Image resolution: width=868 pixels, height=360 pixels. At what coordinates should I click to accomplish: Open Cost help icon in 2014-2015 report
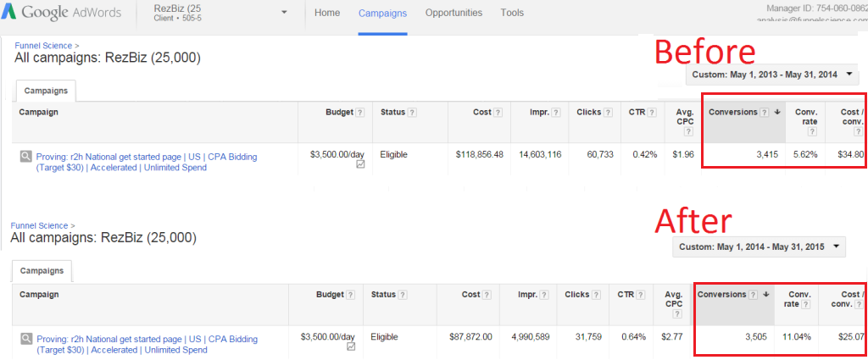[487, 295]
